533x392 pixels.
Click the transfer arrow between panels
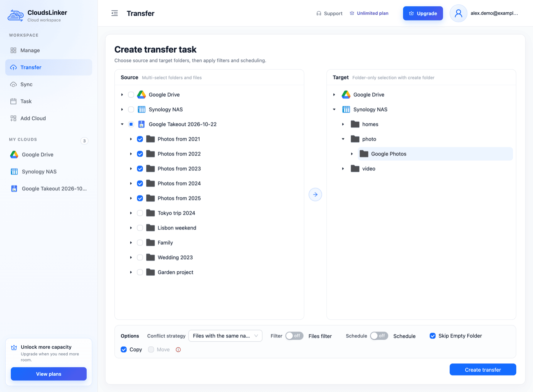pos(315,195)
